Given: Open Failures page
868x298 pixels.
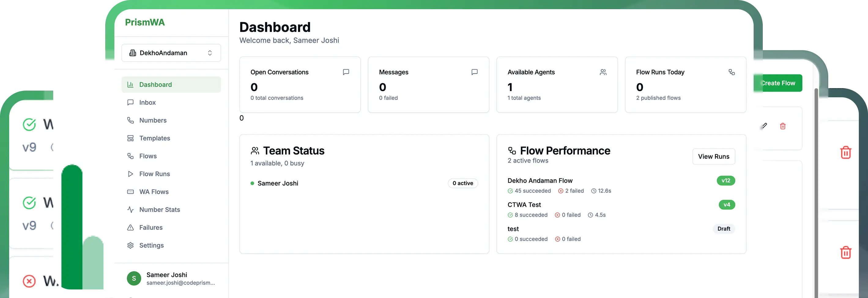Looking at the screenshot, I should (171, 228).
